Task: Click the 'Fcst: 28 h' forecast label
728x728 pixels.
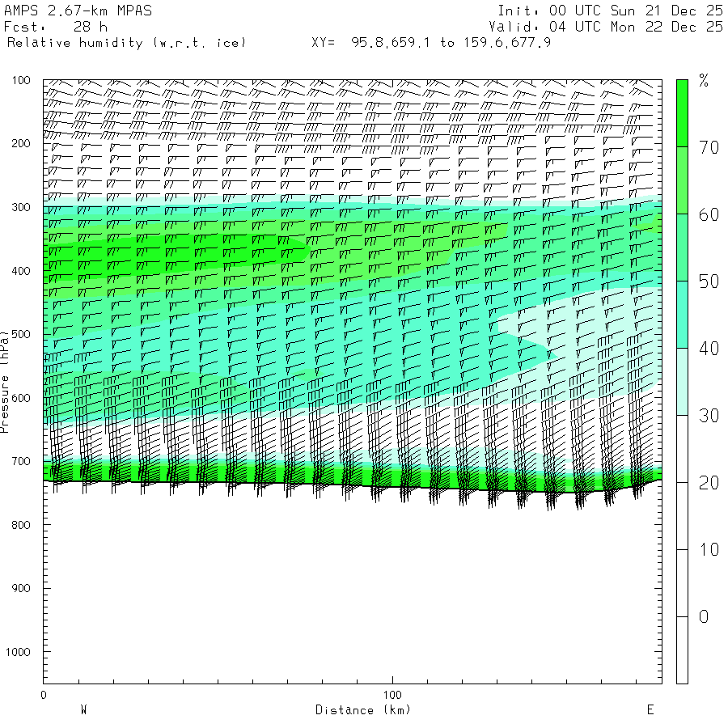Action: pyautogui.click(x=56, y=27)
